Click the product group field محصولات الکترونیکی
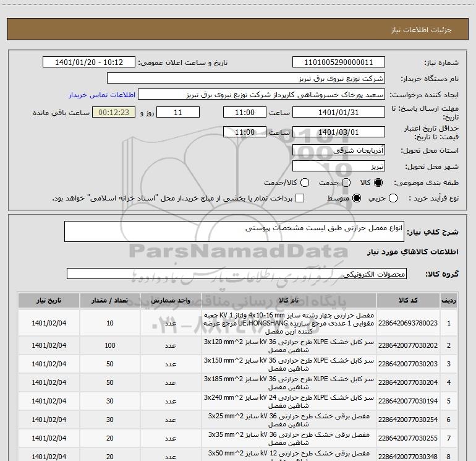 237,274
